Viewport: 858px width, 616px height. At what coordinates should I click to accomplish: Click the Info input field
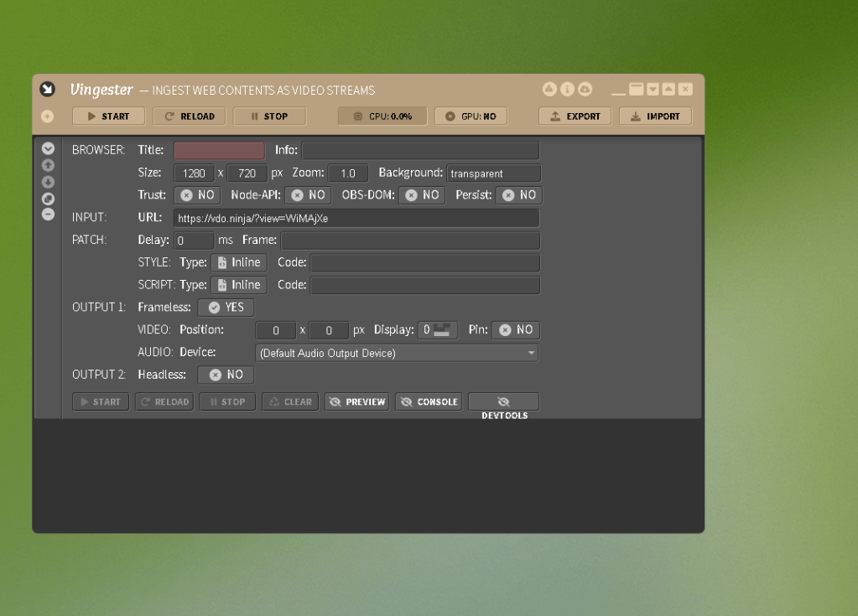[x=420, y=150]
